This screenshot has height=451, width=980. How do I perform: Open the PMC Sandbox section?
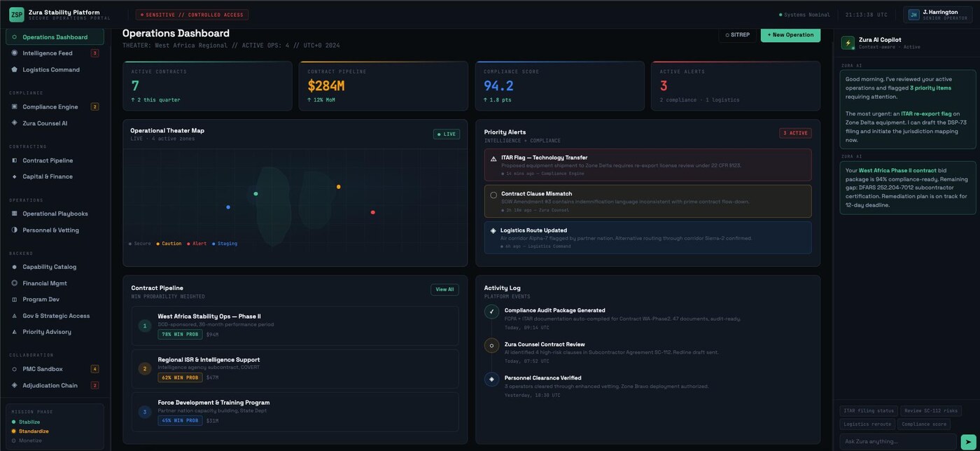[x=55, y=369]
